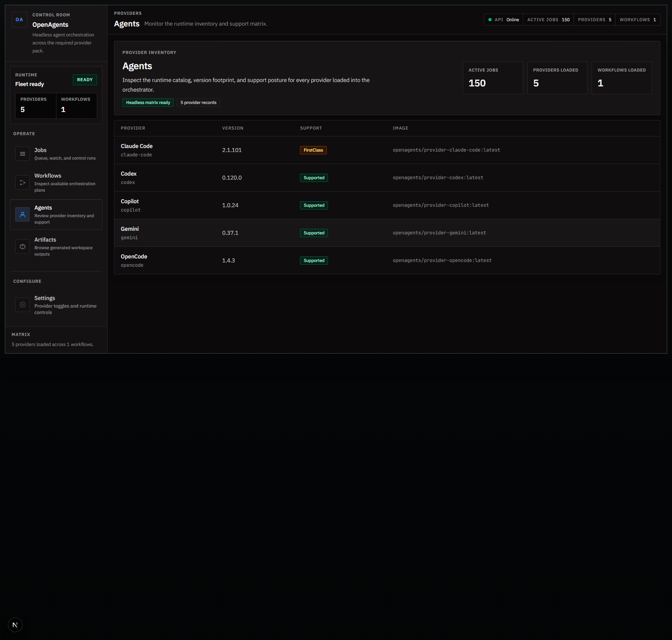Viewport: 672px width, 640px height.
Task: Click the Headless matrix ready tag
Action: point(148,102)
